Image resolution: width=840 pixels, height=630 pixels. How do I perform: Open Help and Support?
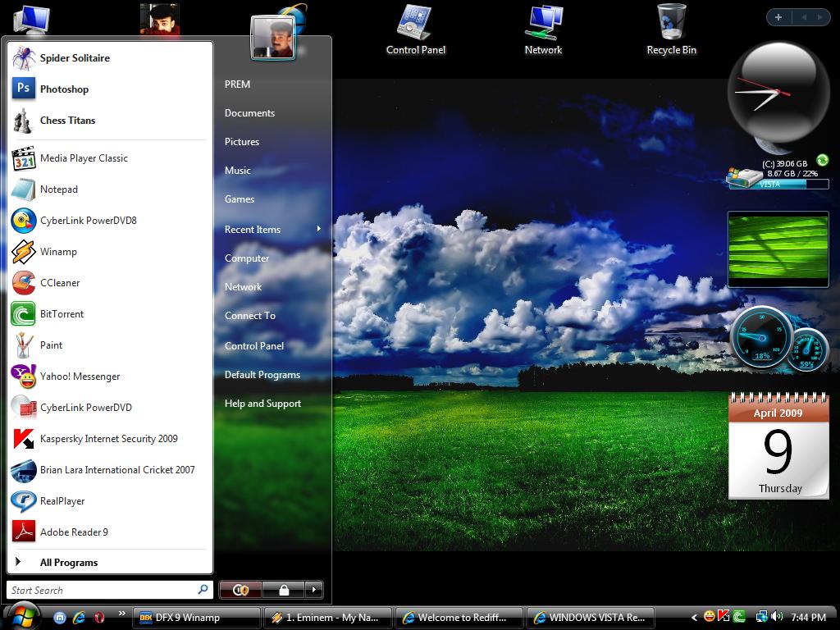(262, 404)
